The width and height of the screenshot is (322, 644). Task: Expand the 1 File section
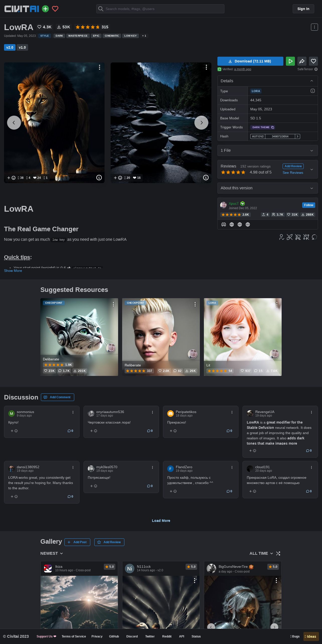click(x=268, y=150)
